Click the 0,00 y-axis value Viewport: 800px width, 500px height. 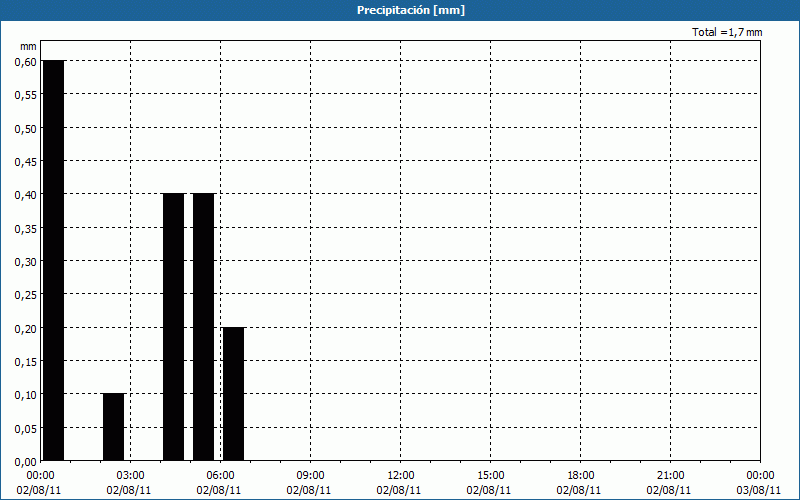click(26, 462)
